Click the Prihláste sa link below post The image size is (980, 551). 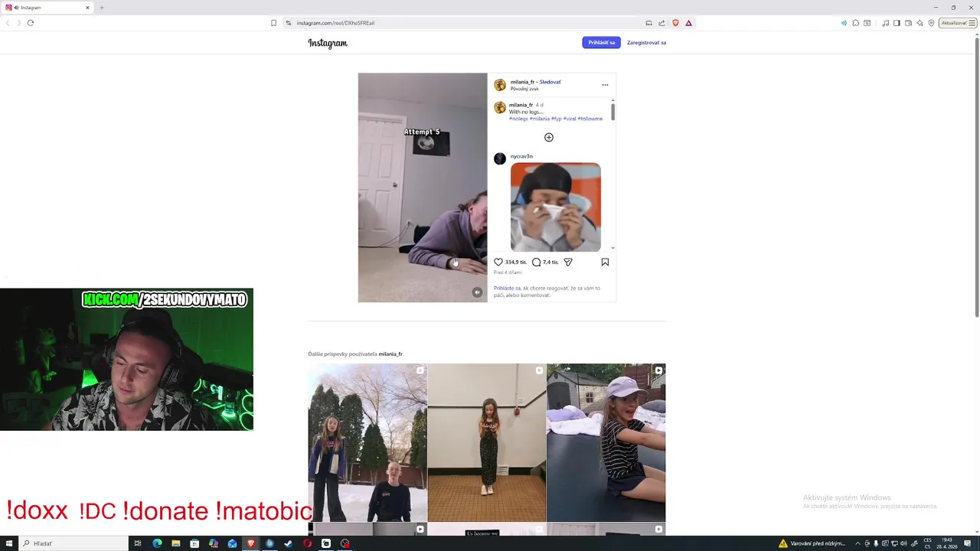[x=507, y=289]
